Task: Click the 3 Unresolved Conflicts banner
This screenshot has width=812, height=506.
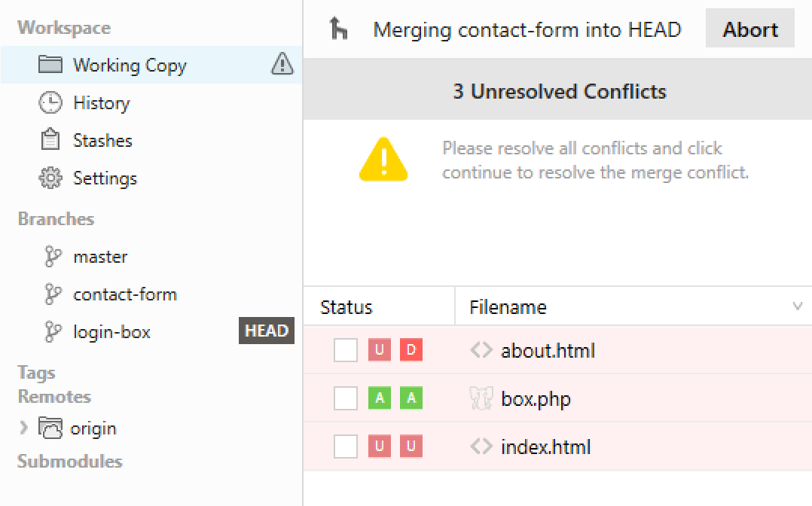Action: click(x=557, y=90)
